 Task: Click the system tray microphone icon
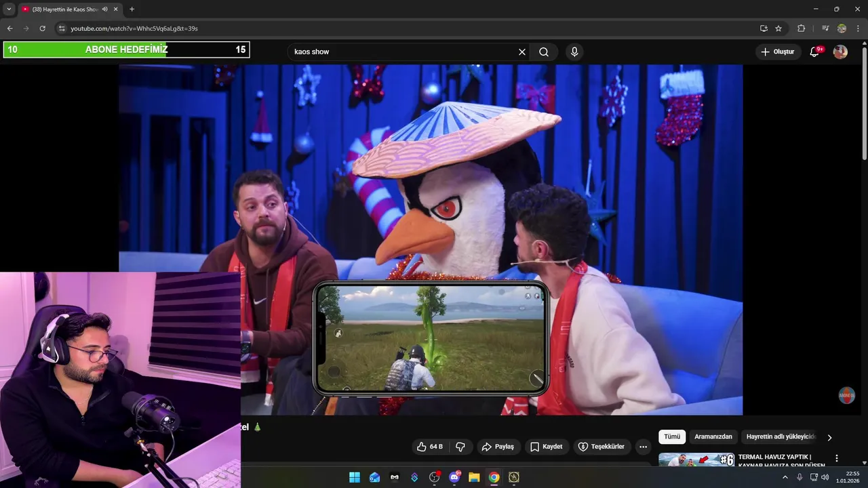pos(800,477)
